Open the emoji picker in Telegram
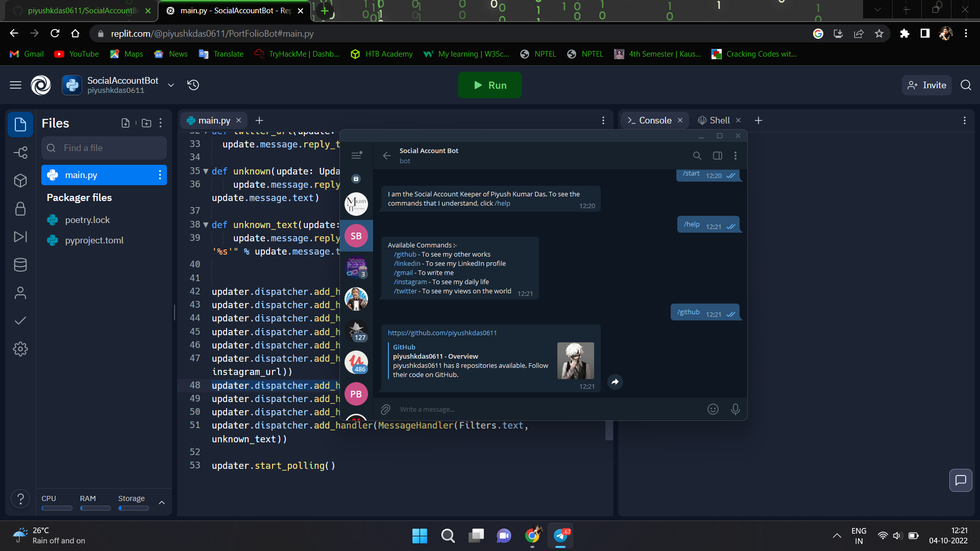Screen dimensions: 980x551 click(x=713, y=409)
